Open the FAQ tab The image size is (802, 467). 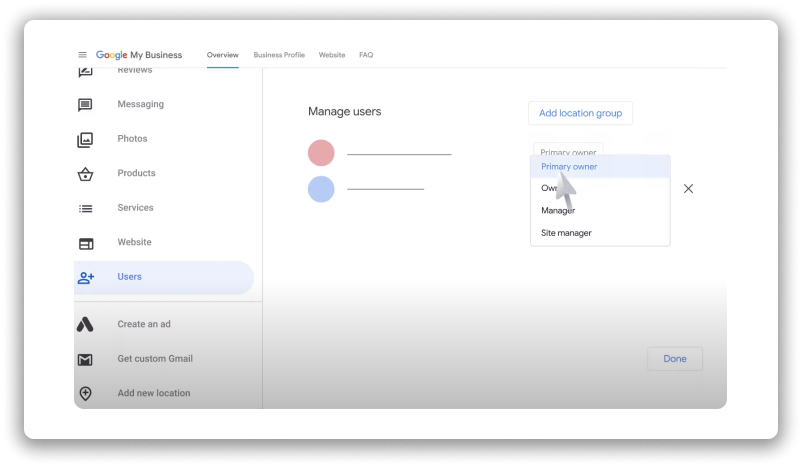[x=366, y=55]
